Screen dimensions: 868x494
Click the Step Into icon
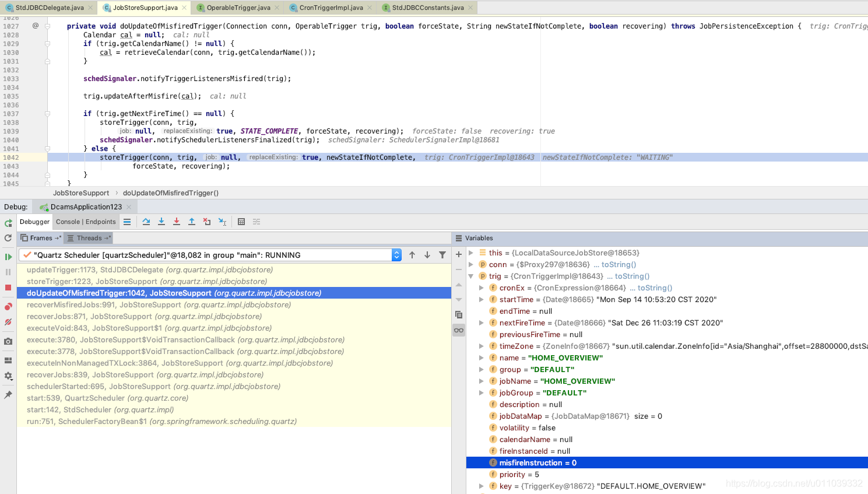[x=161, y=222]
